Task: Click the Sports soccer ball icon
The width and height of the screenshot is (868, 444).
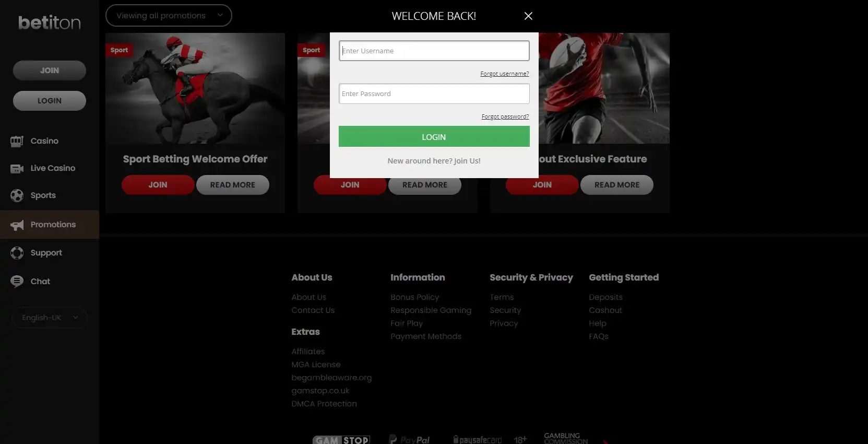Action: click(x=17, y=195)
